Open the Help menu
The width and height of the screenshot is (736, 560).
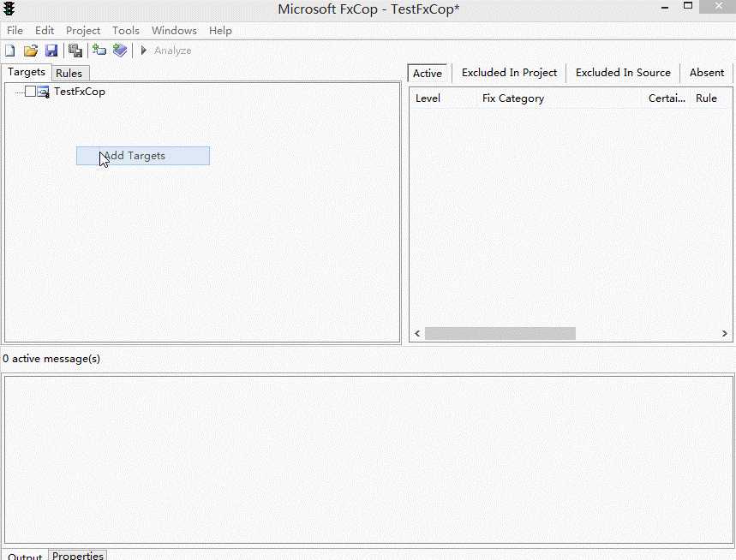(220, 31)
